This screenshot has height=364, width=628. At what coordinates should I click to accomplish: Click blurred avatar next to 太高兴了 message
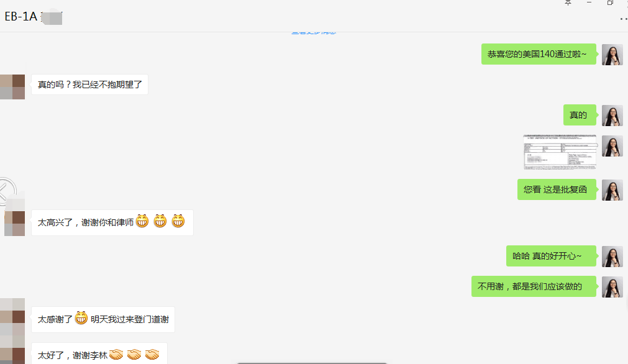point(14,224)
